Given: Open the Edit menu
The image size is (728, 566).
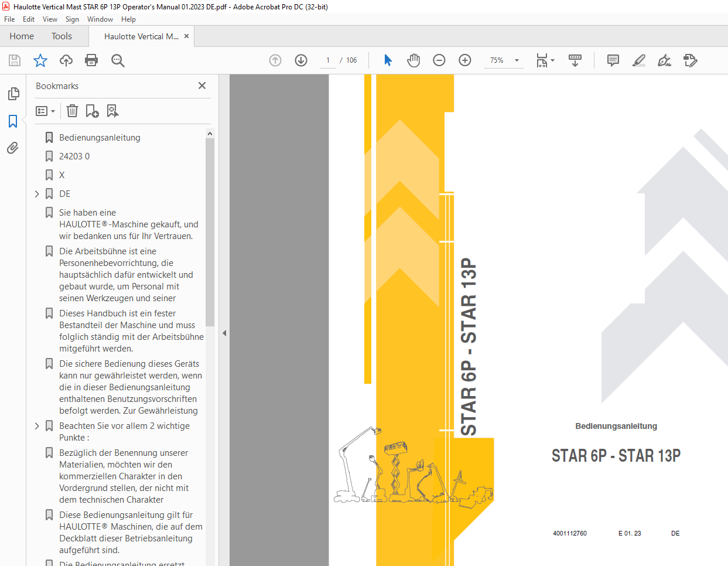Looking at the screenshot, I should [29, 19].
